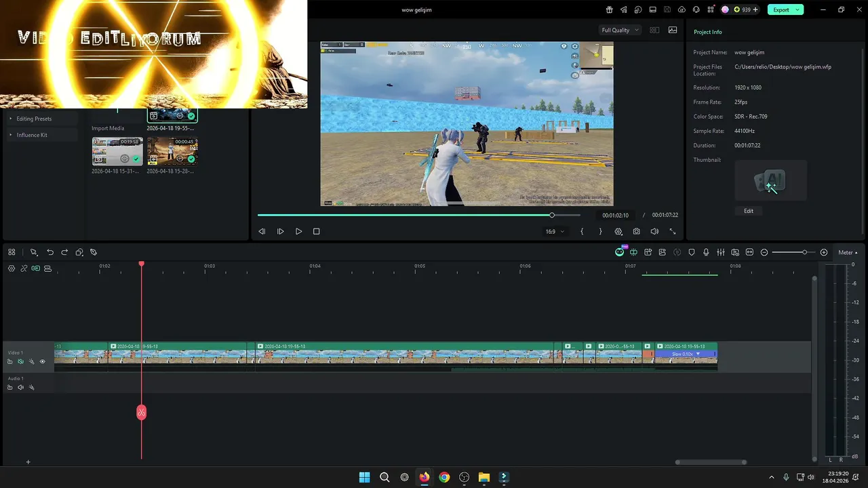Click the timeline zoom slider handle
This screenshot has height=488, width=868.
coord(805,252)
